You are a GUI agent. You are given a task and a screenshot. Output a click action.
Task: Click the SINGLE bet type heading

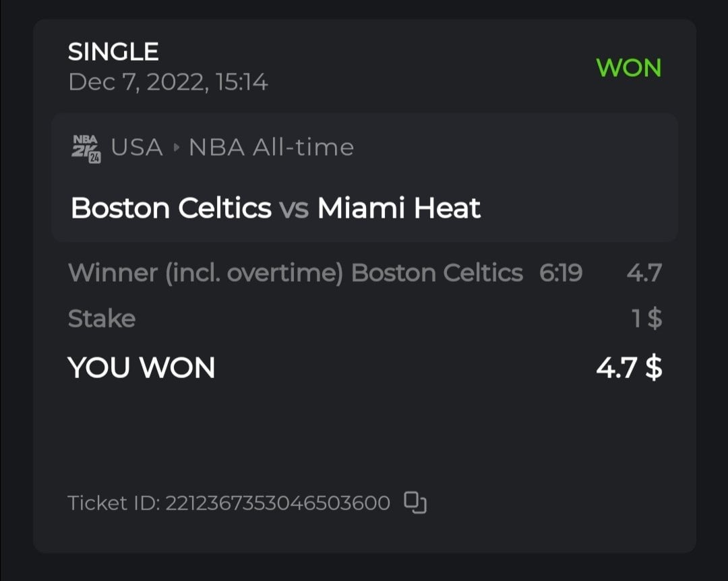point(113,52)
